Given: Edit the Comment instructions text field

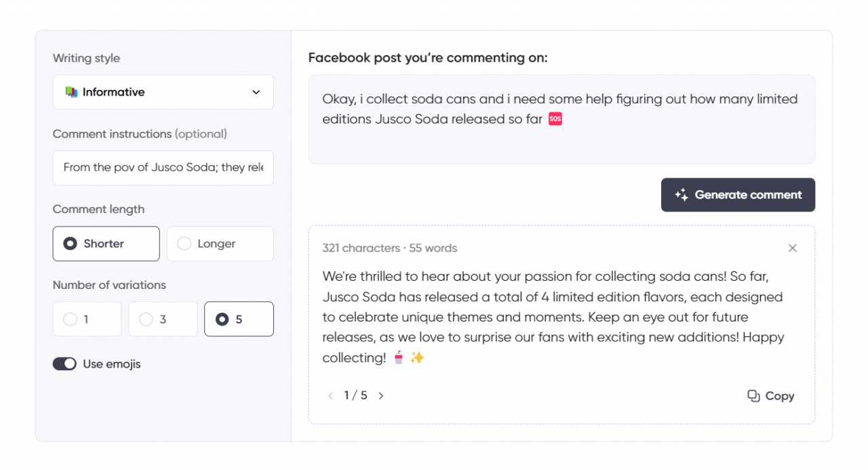Looking at the screenshot, I should point(163,168).
